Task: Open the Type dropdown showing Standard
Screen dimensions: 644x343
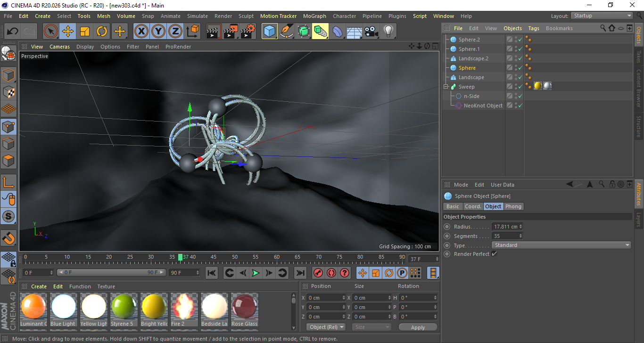Action: [x=561, y=245]
